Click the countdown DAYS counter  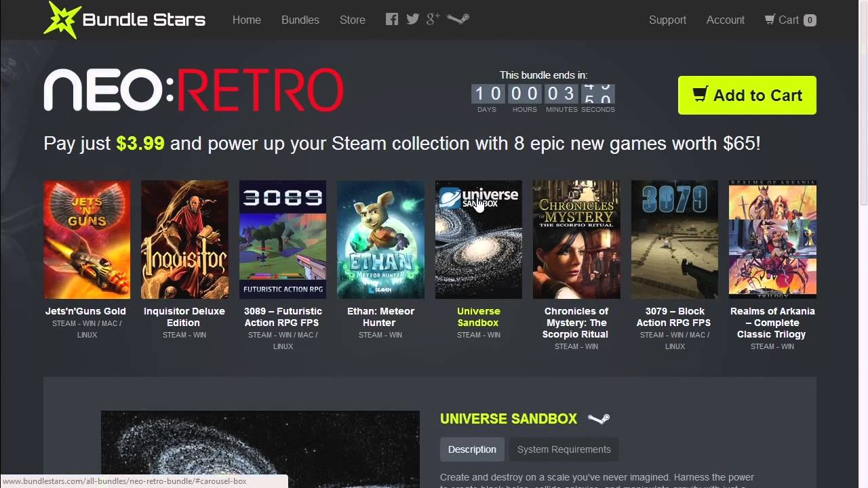487,94
